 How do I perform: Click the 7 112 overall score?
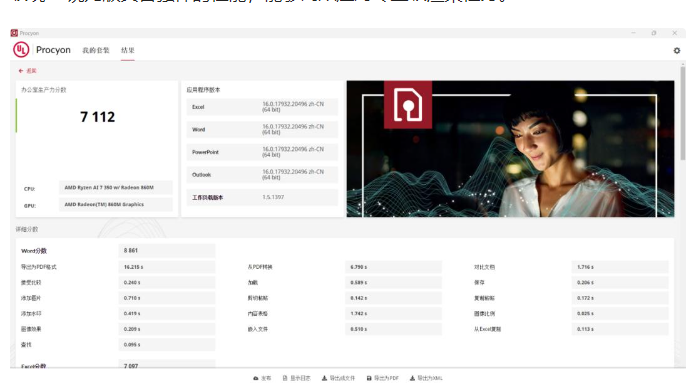coord(97,117)
